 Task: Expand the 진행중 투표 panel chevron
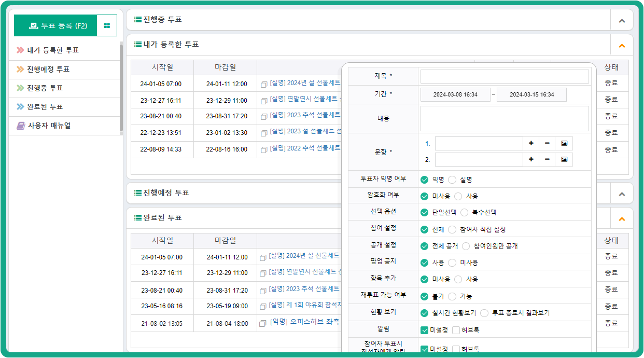(622, 20)
